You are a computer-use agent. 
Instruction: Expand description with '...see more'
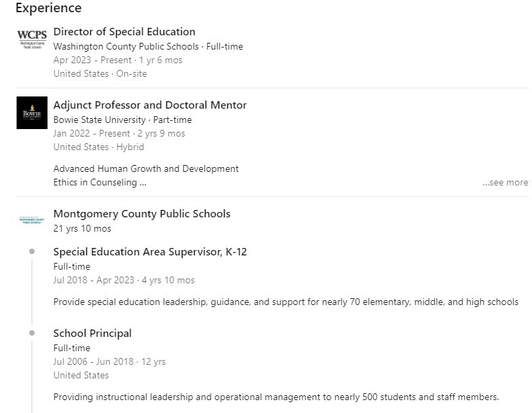click(x=505, y=182)
